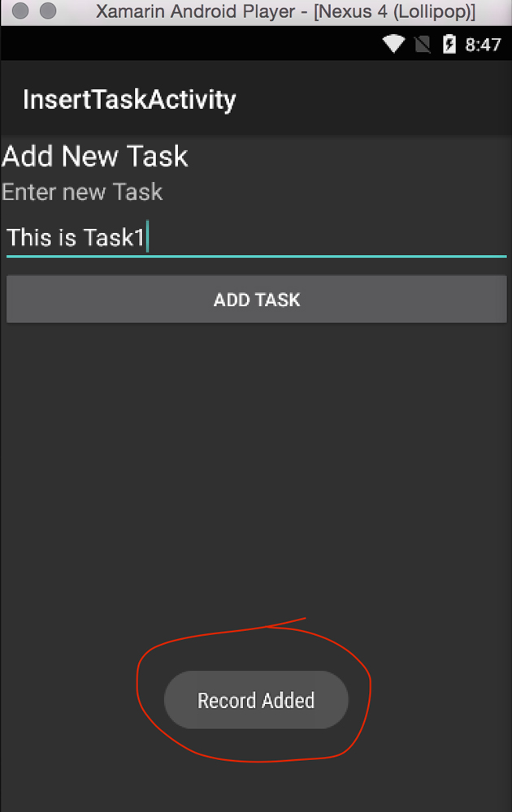Image resolution: width=512 pixels, height=812 pixels.
Task: Click the 8:47 clock in status bar
Action: click(483, 45)
